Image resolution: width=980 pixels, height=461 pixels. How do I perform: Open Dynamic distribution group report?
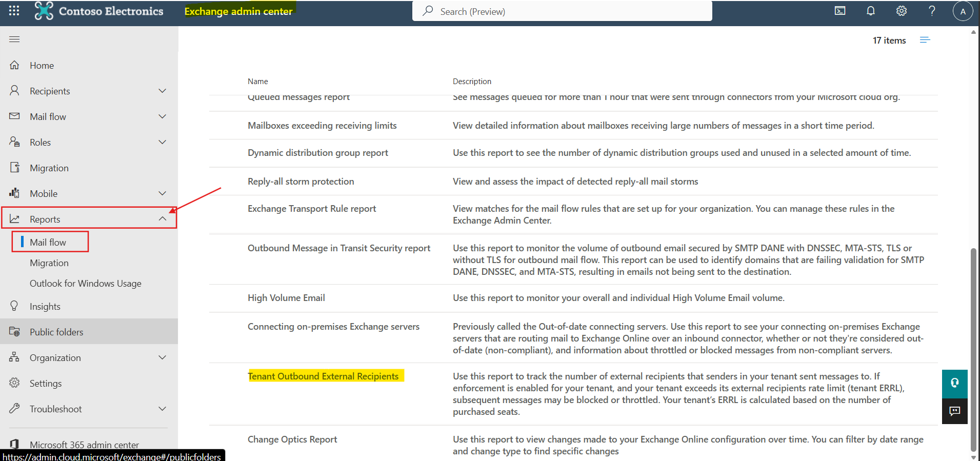(x=318, y=152)
